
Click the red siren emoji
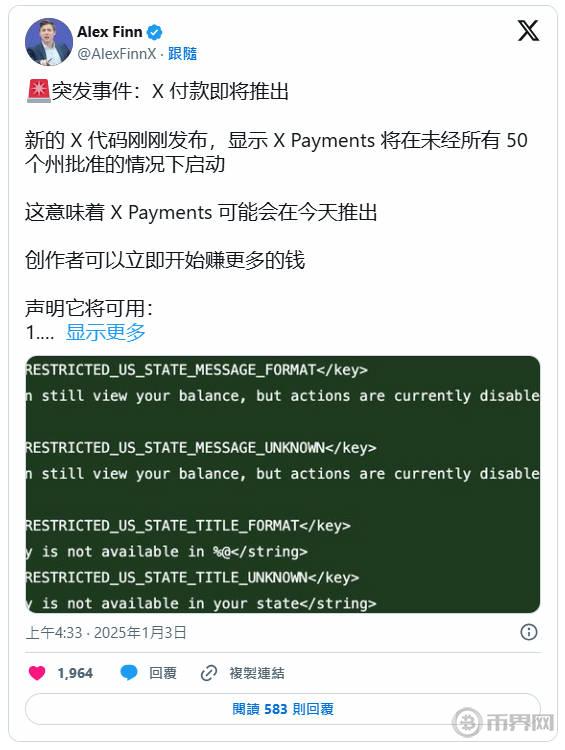pyautogui.click(x=38, y=91)
